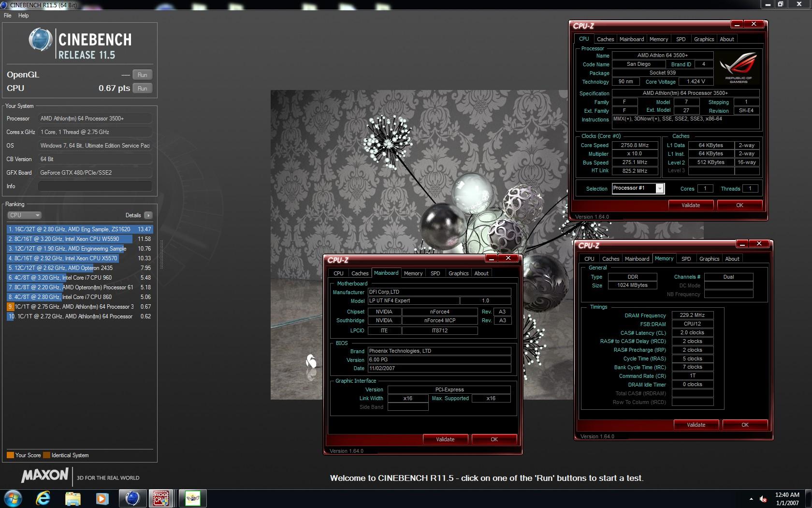Click Validate in the CPU tab window
This screenshot has height=508, width=812.
[x=691, y=205]
